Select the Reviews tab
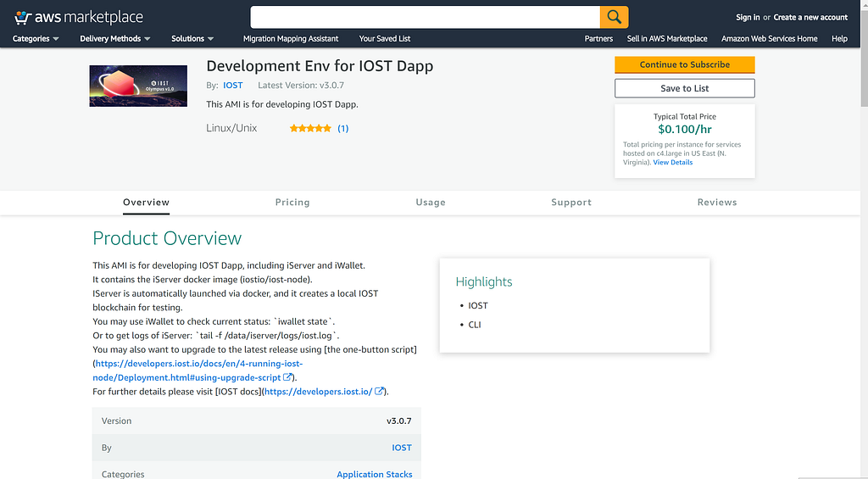The height and width of the screenshot is (479, 868). coord(717,203)
